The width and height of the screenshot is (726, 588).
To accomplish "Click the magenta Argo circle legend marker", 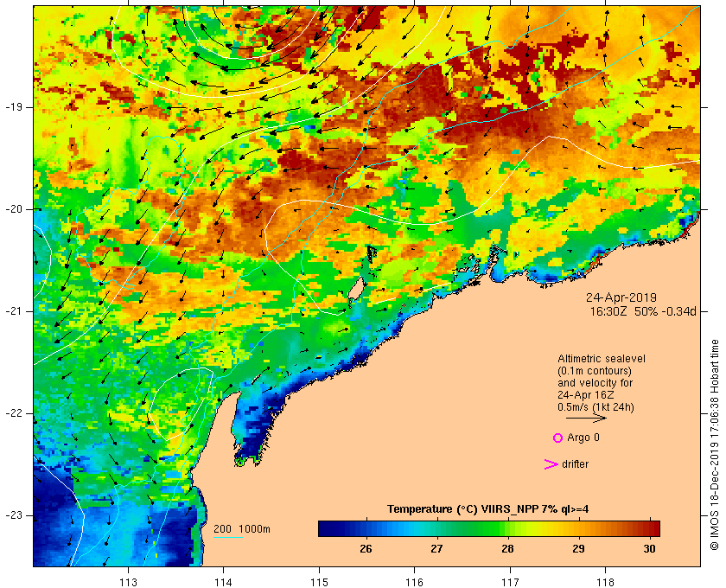I will [x=557, y=438].
